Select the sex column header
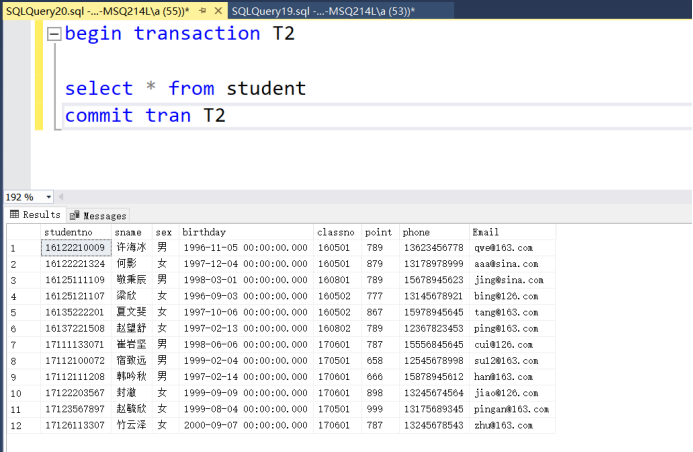 (165, 232)
